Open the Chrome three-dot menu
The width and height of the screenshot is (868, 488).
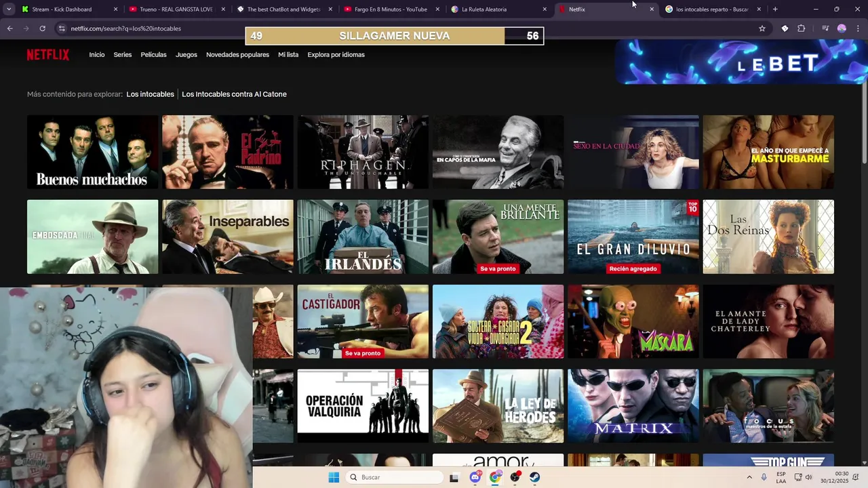857,28
